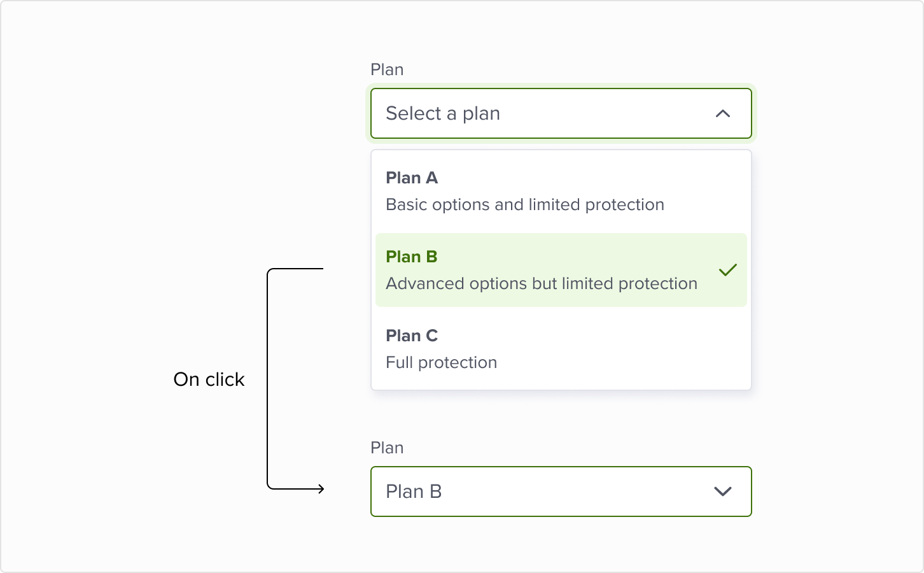Collapse the open plan dropdown with up chevron
This screenshot has height=573, width=924.
point(722,114)
